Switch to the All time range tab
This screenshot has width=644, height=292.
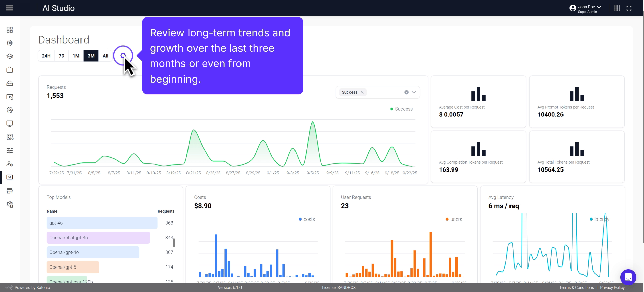tap(105, 56)
